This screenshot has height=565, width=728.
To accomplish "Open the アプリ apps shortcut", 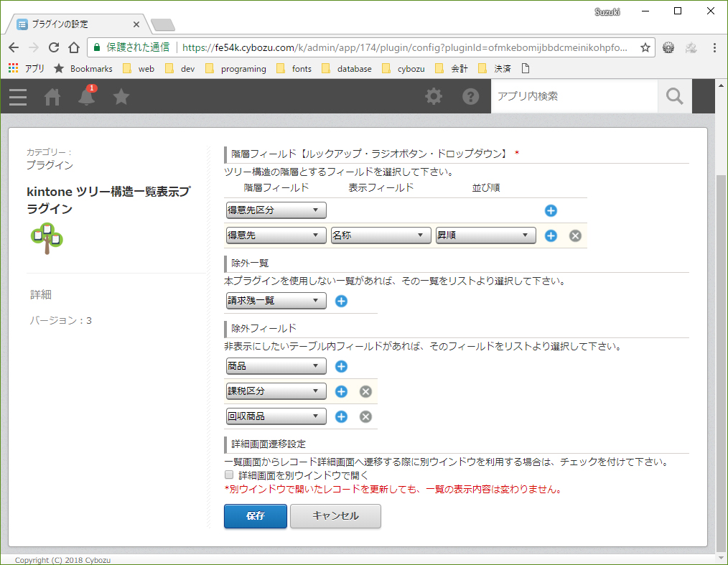I will [27, 69].
